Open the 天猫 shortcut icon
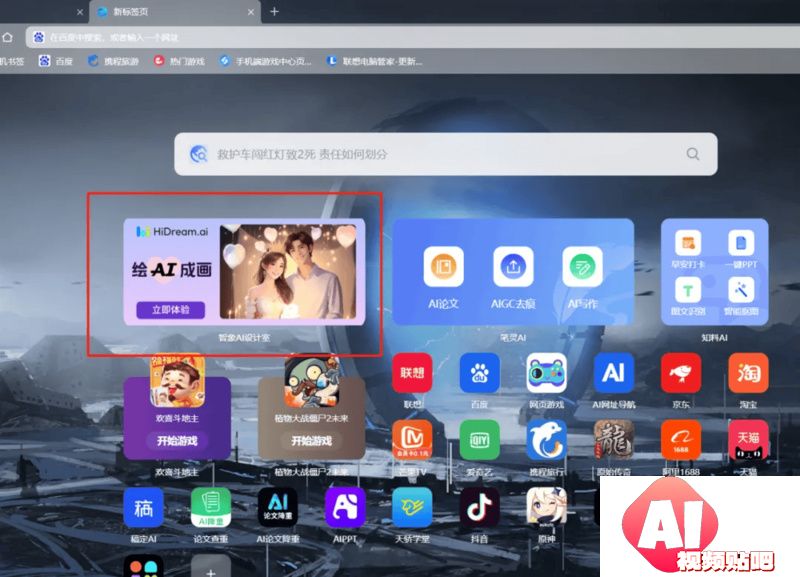 pos(748,440)
